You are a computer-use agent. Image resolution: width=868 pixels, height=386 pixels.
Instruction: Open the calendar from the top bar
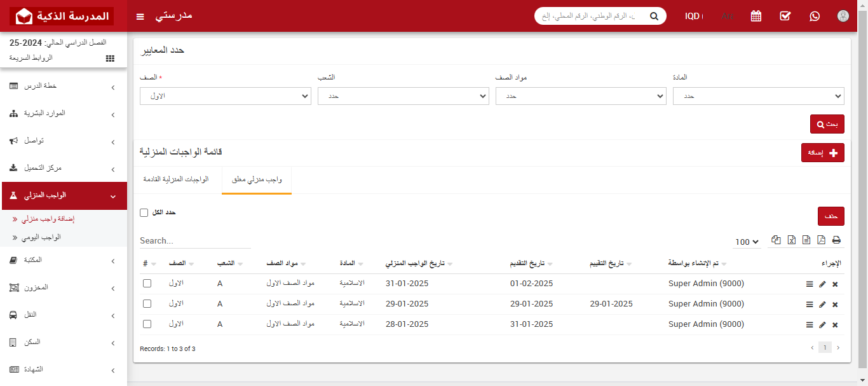click(756, 16)
